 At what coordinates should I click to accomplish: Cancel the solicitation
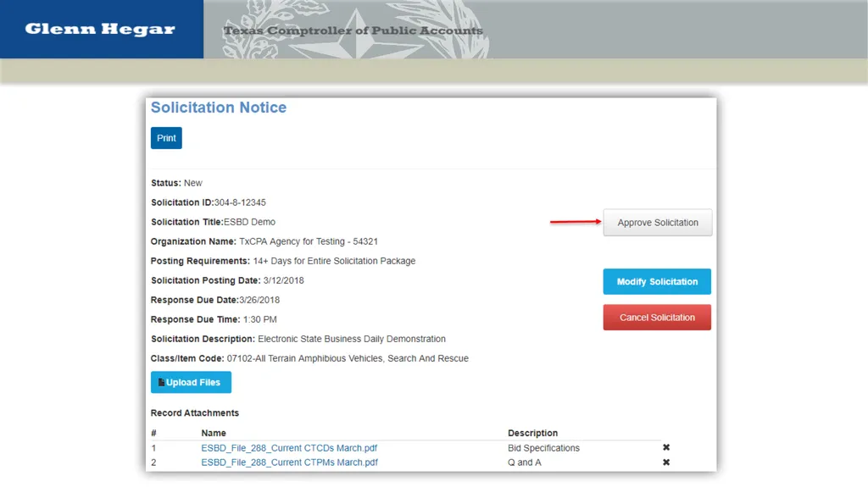tap(657, 317)
